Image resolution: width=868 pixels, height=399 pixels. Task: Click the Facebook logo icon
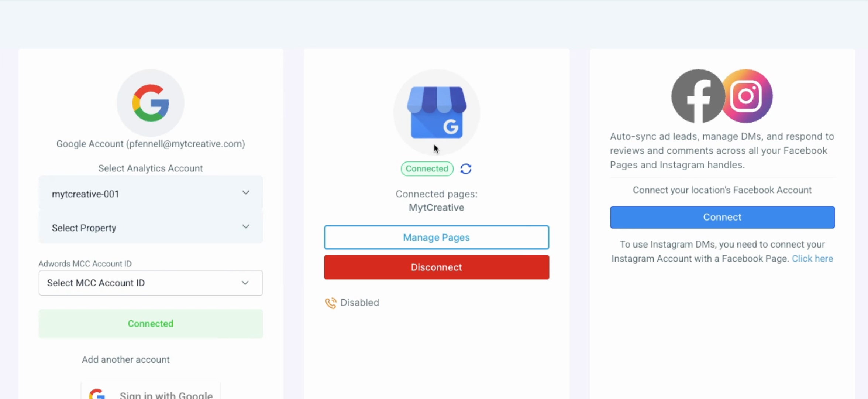(x=697, y=96)
